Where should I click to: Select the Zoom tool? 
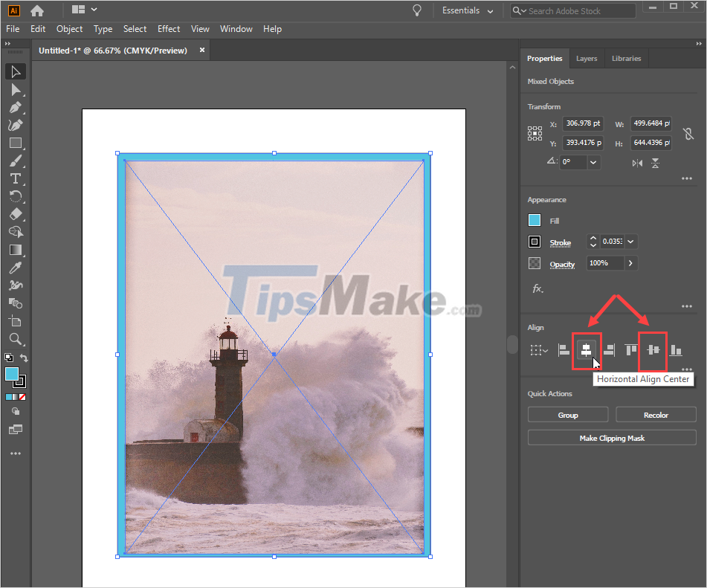click(16, 339)
